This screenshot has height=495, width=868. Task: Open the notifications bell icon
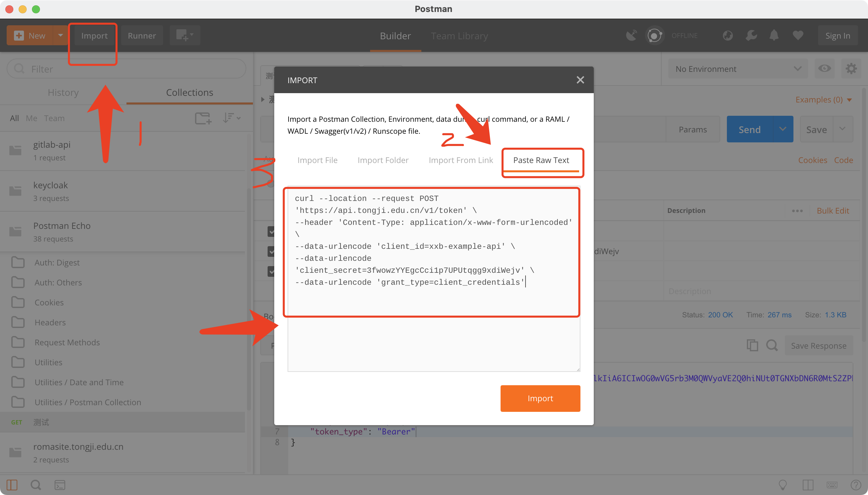(x=774, y=35)
